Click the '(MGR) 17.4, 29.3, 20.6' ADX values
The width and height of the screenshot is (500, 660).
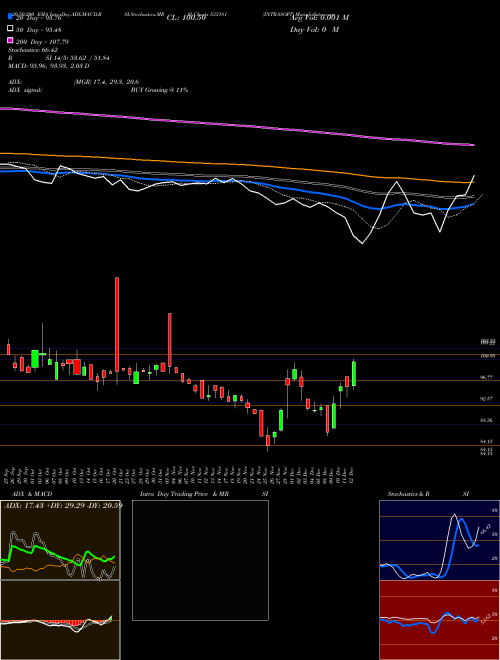pyautogui.click(x=106, y=82)
